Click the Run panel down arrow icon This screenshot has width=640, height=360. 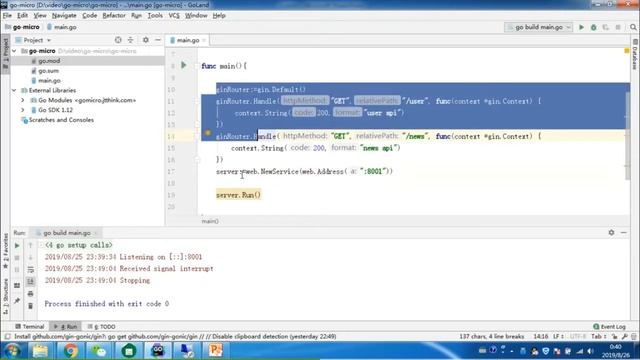pyautogui.click(x=30, y=258)
